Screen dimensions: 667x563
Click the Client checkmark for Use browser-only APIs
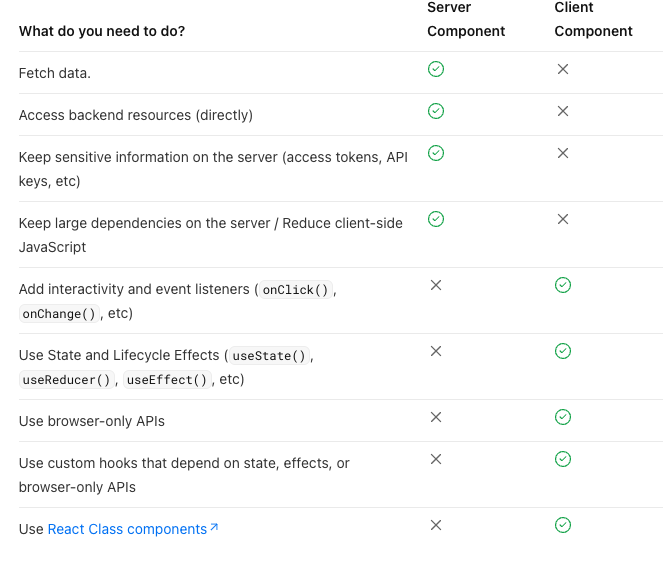pyautogui.click(x=563, y=417)
